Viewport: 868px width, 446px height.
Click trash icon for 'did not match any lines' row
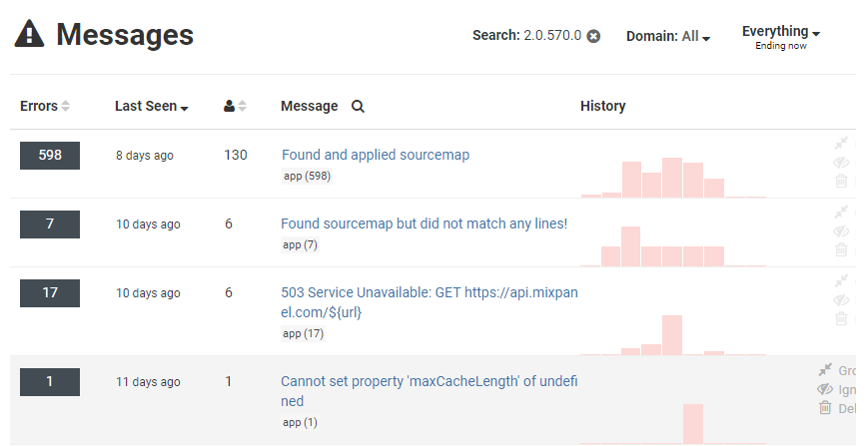click(841, 249)
